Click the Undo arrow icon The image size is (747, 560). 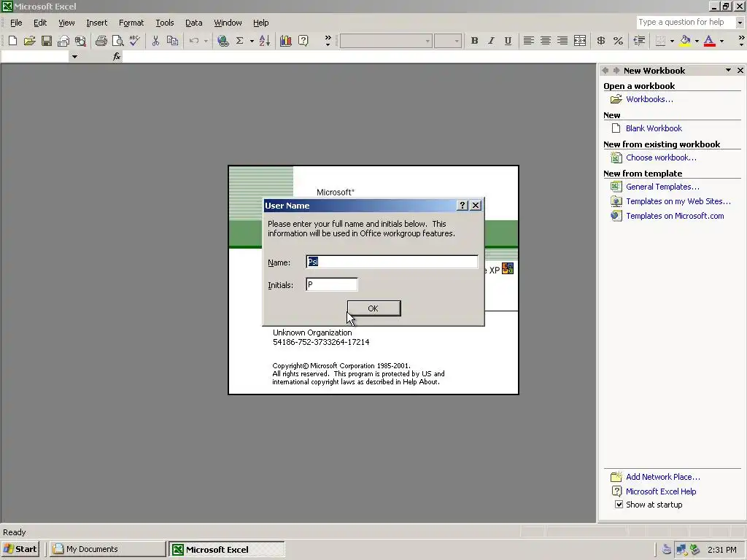194,41
